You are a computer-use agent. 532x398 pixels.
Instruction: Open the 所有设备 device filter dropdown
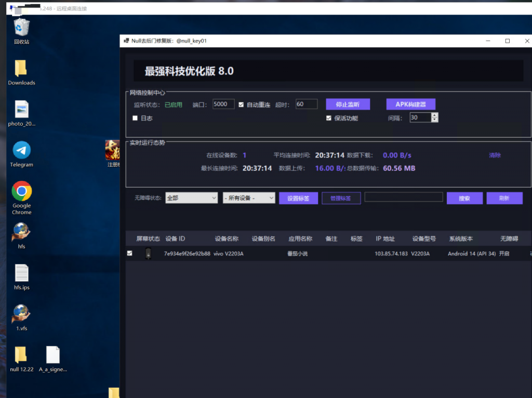pyautogui.click(x=248, y=198)
